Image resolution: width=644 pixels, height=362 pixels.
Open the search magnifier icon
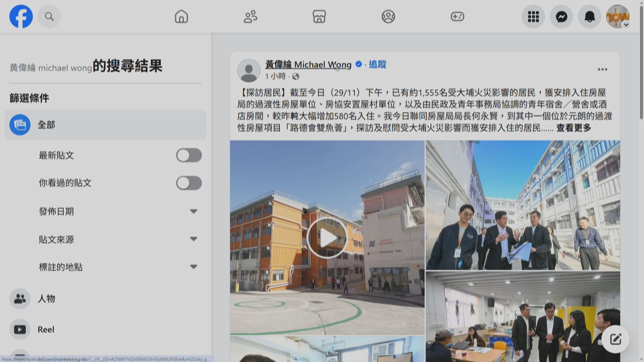click(49, 16)
